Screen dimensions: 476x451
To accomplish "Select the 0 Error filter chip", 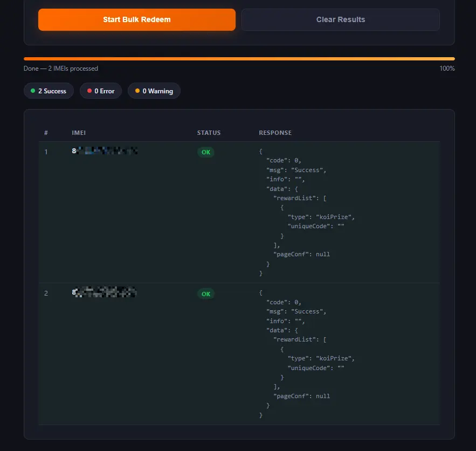I will pos(101,91).
